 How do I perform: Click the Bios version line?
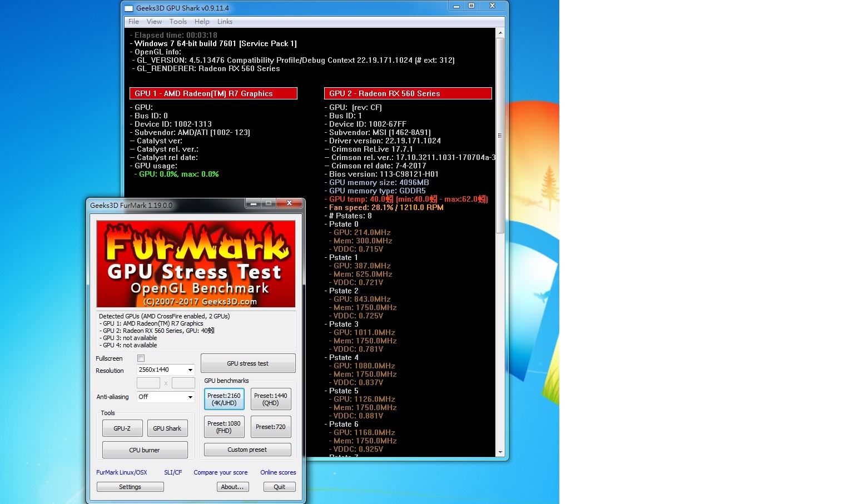pyautogui.click(x=382, y=174)
